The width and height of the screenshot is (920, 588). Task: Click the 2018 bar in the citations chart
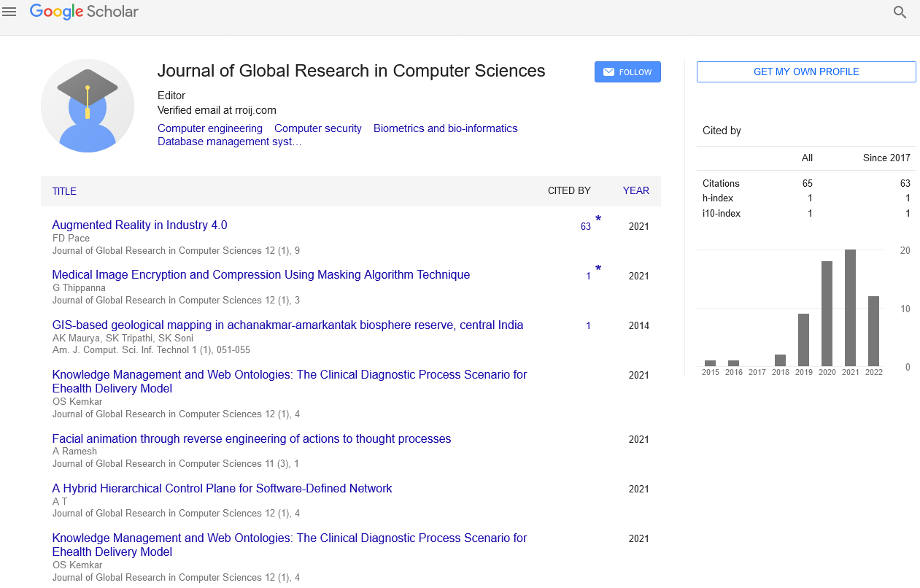click(781, 360)
